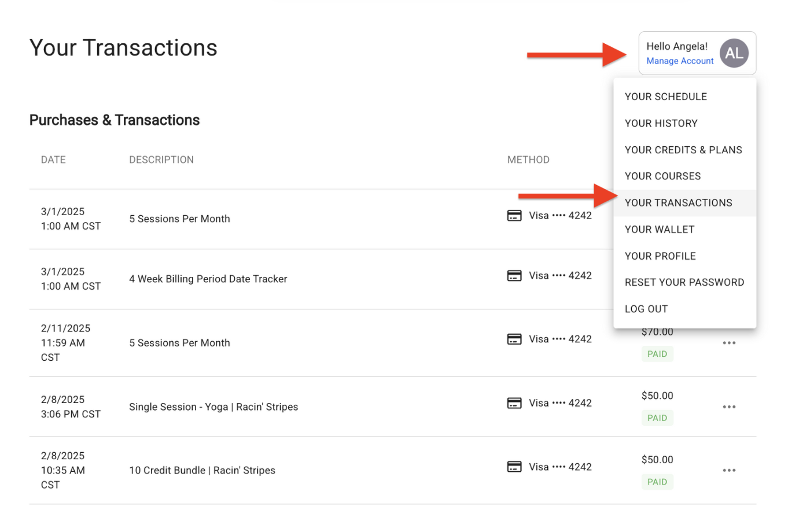Image resolution: width=810 pixels, height=532 pixels.
Task: Click card icon on 2/11/2025 transaction row
Action: coord(514,339)
